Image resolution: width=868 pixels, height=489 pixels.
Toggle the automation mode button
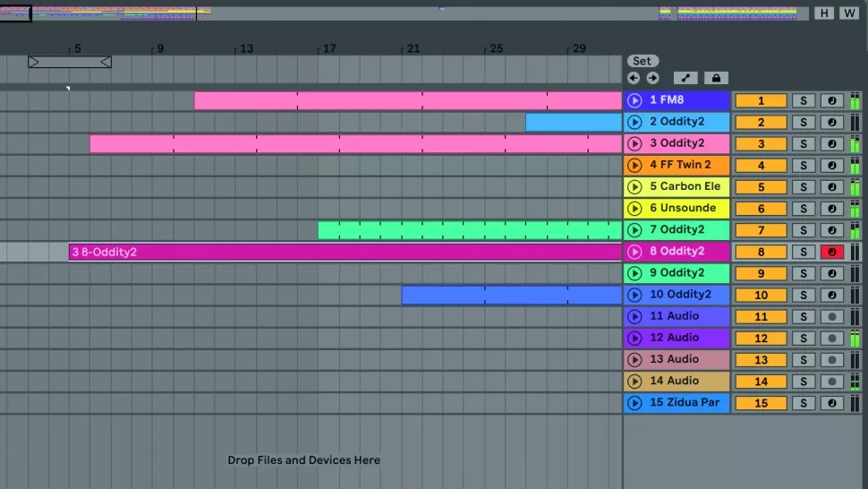coord(685,78)
